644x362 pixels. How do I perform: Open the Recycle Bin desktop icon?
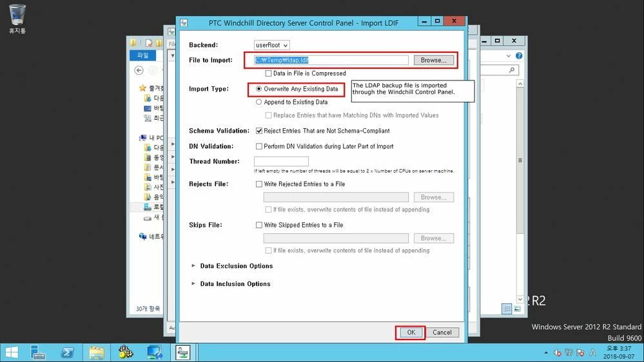[17, 19]
